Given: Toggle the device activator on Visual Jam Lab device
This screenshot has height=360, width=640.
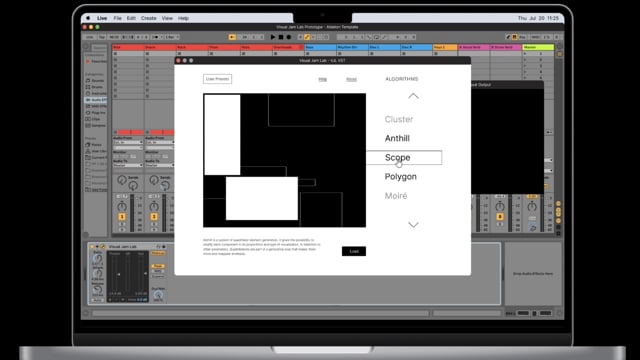Looking at the screenshot, I should 92,247.
